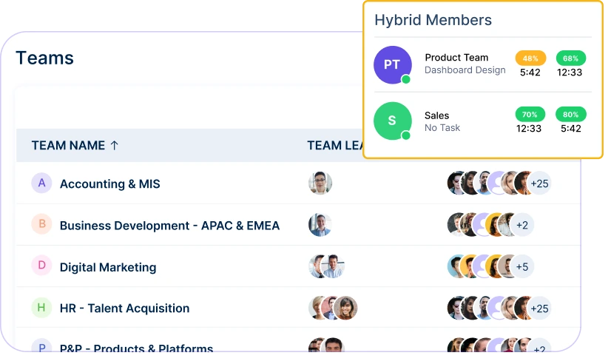Select the team lead avatars for HR - Talent Acquisition
This screenshot has width=611, height=364.
click(333, 308)
